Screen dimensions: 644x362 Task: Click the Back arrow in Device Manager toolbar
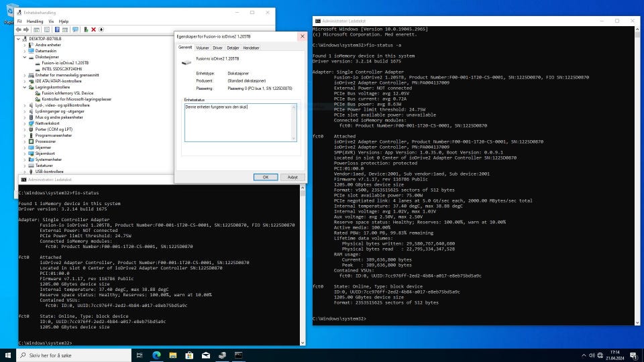tap(19, 29)
